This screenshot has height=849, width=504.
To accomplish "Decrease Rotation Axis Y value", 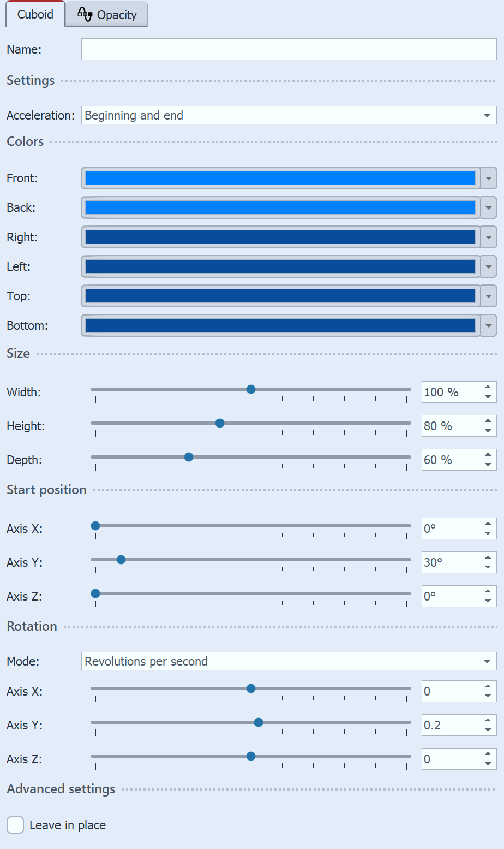I will (x=488, y=730).
